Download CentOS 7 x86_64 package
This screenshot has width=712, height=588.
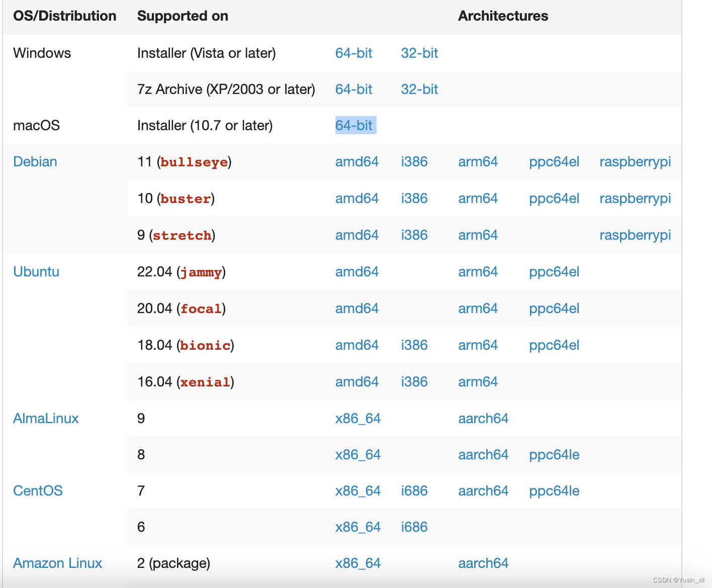tap(358, 491)
